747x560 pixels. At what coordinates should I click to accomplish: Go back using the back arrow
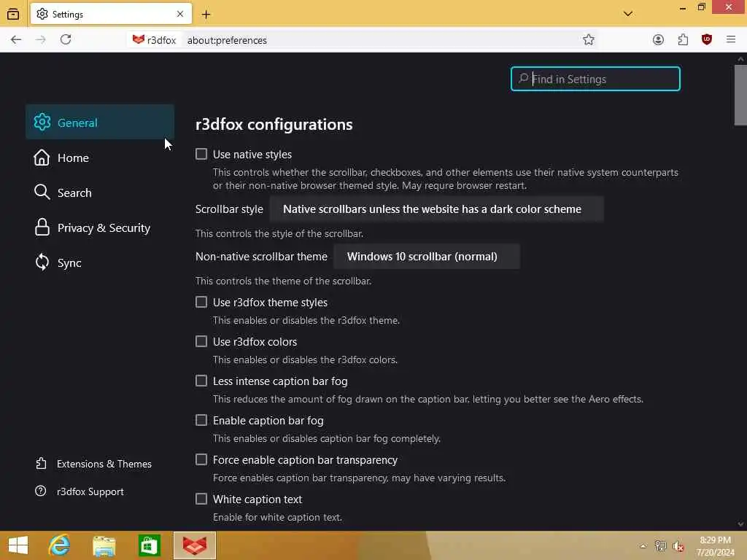click(16, 39)
